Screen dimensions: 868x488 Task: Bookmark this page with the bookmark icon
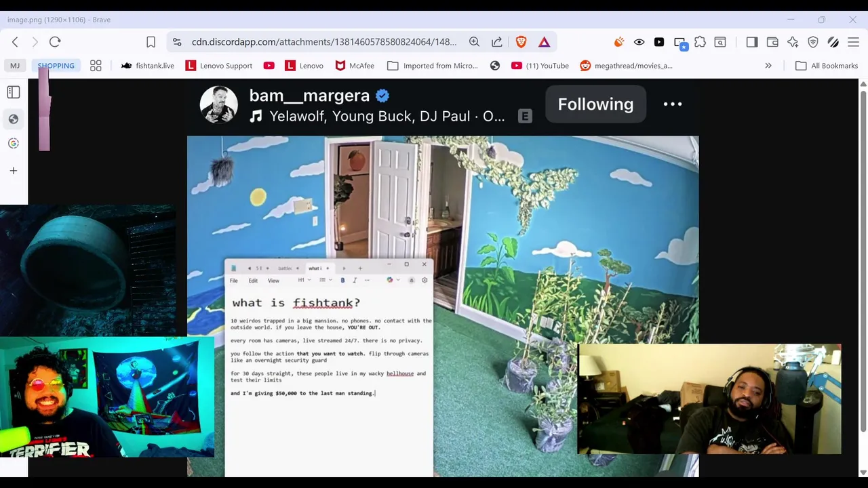[151, 42]
